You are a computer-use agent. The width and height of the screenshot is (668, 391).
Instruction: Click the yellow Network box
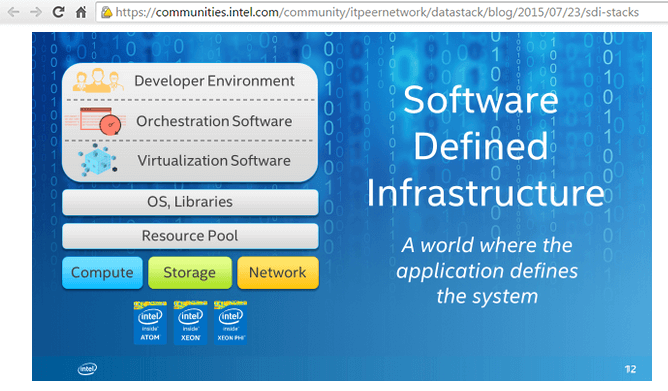click(x=278, y=273)
